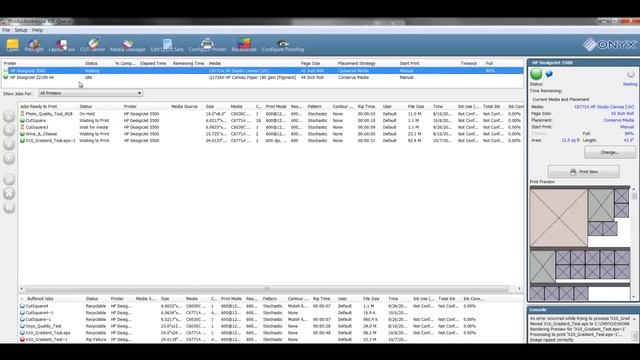This screenshot has height=360, width=640.
Task: Click the Conserve Media value in printer panel
Action: pyautogui.click(x=618, y=120)
